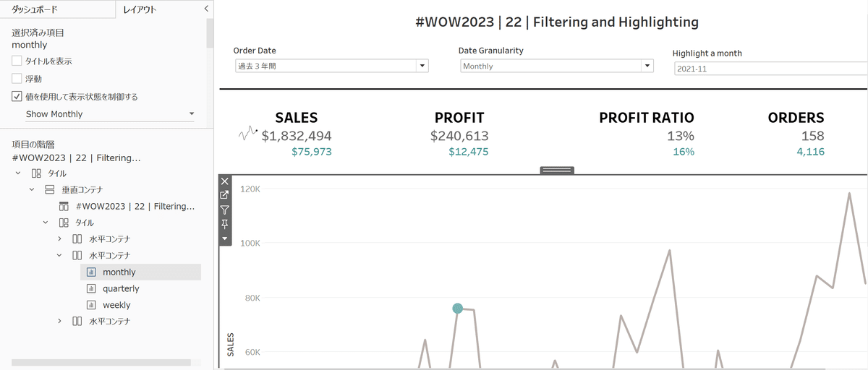
Task: Collapse the side pane with the chevron
Action: pyautogui.click(x=206, y=9)
